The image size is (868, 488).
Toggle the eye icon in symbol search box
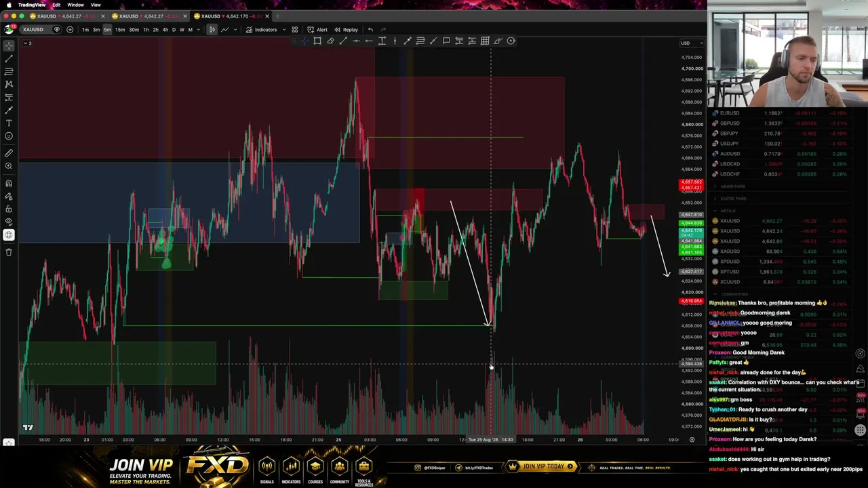57,30
